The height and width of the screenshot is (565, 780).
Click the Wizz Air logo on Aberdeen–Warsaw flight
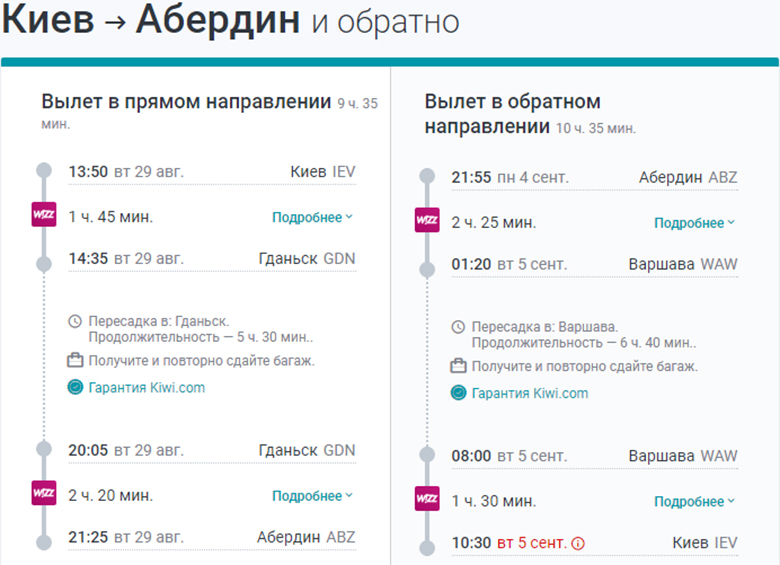(x=427, y=221)
